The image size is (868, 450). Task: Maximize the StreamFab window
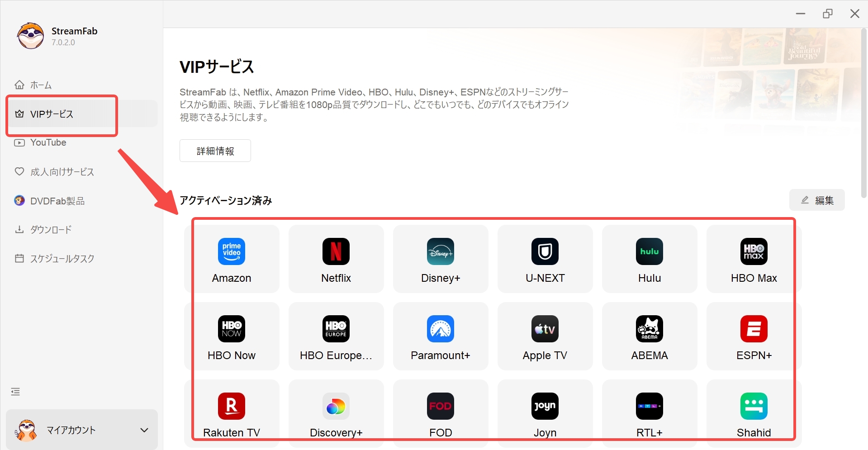(828, 14)
